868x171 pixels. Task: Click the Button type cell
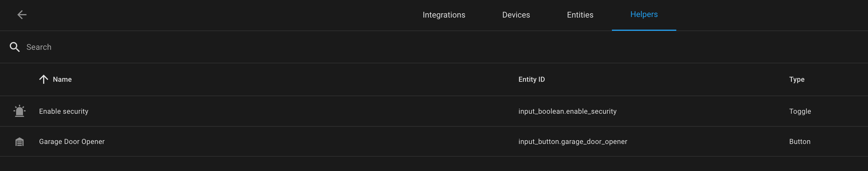tap(800, 142)
